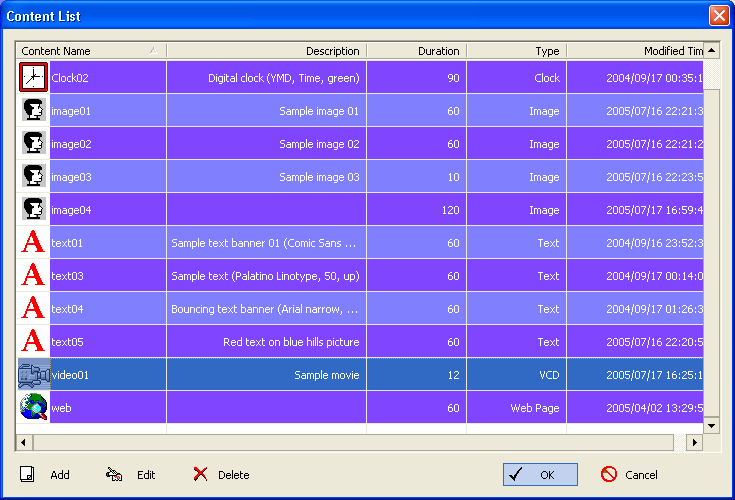
Task: Click the Clock02 clock icon
Action: [x=34, y=77]
